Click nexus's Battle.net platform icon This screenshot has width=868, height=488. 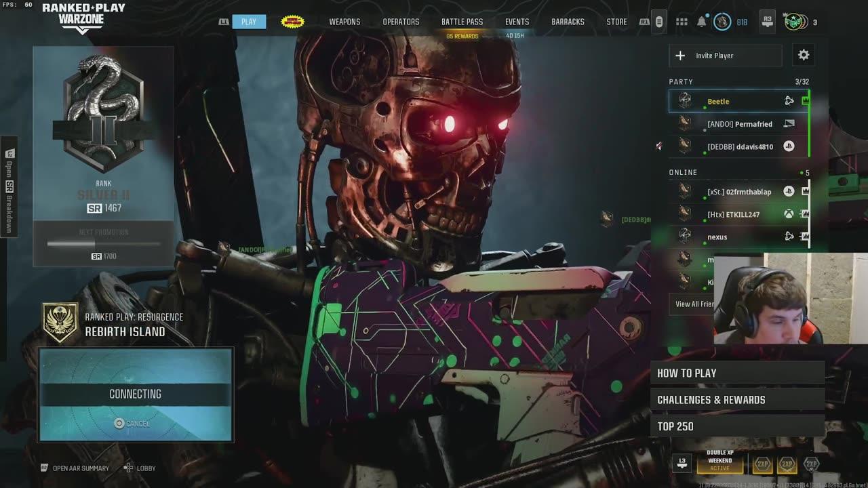789,237
